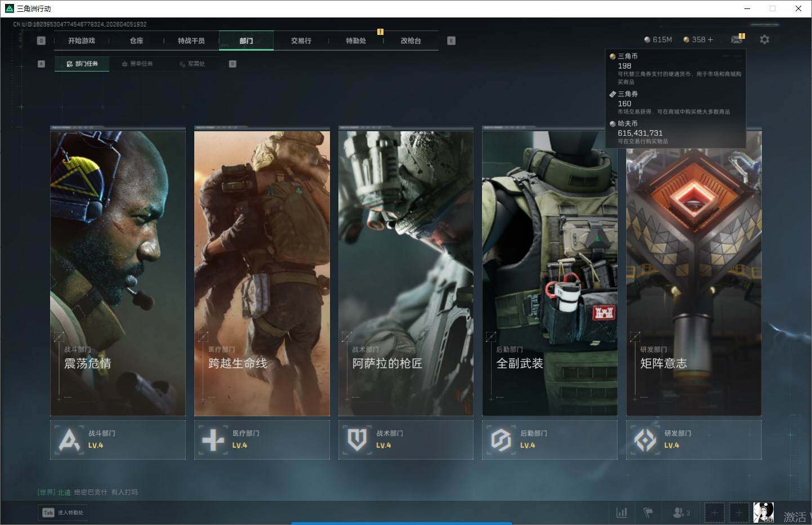Select the 军需处 sub-tab
812x525 pixels.
coord(193,64)
